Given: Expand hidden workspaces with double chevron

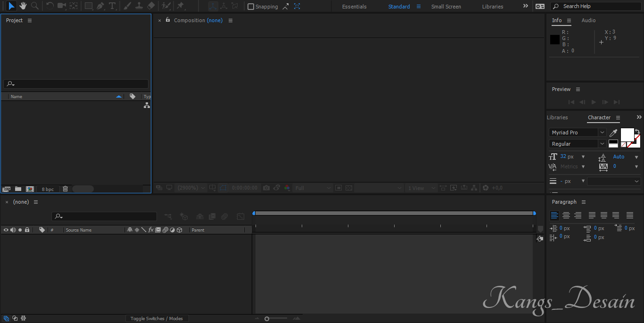Looking at the screenshot, I should 526,6.
